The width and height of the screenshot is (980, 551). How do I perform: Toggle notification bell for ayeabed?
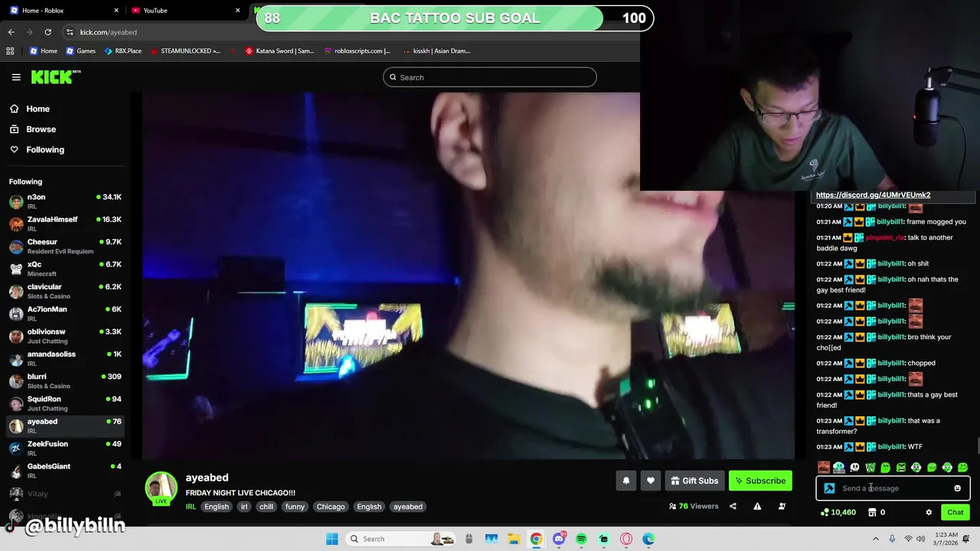click(x=626, y=481)
